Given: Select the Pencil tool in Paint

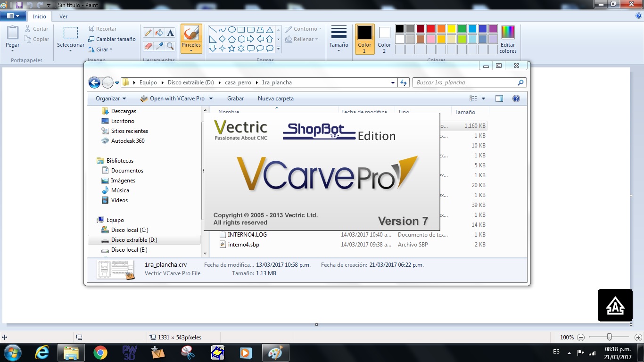Looking at the screenshot, I should 148,33.
